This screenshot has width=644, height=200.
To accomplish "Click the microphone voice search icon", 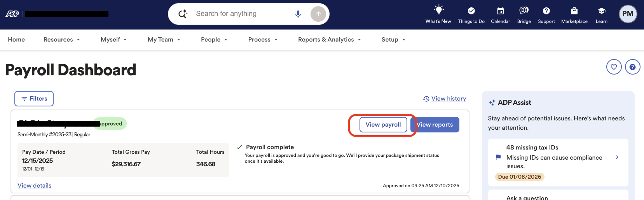I will coord(298,14).
